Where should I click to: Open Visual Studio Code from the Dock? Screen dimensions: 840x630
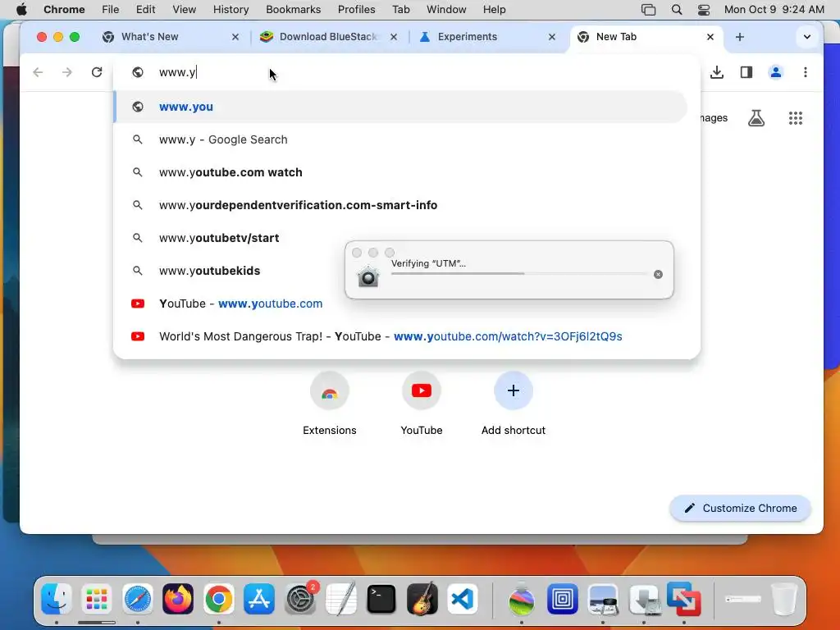click(x=463, y=599)
